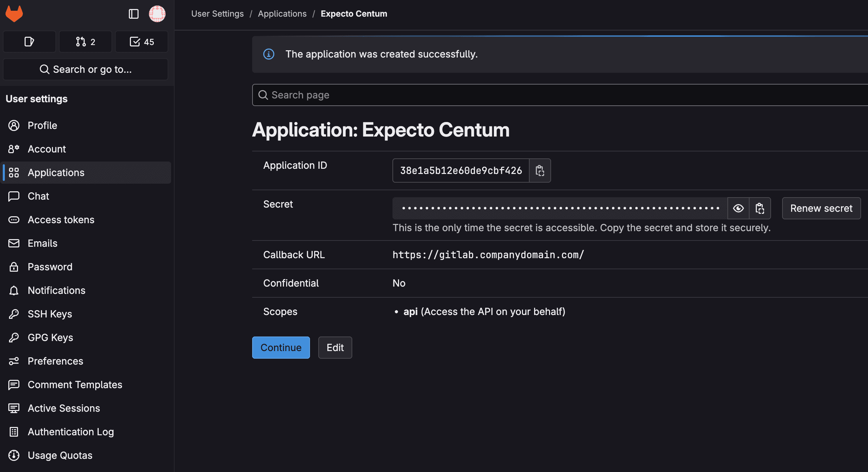
Task: Open the user avatar menu
Action: pos(157,14)
